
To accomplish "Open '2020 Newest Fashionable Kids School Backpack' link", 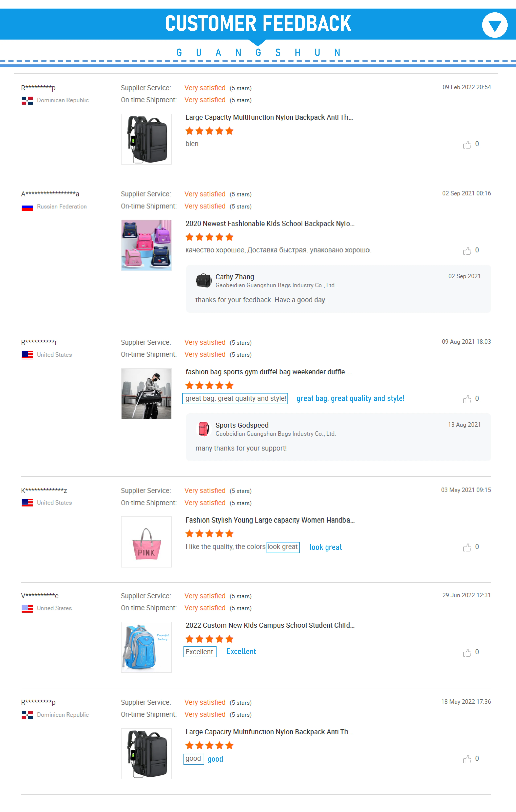I will click(x=270, y=224).
